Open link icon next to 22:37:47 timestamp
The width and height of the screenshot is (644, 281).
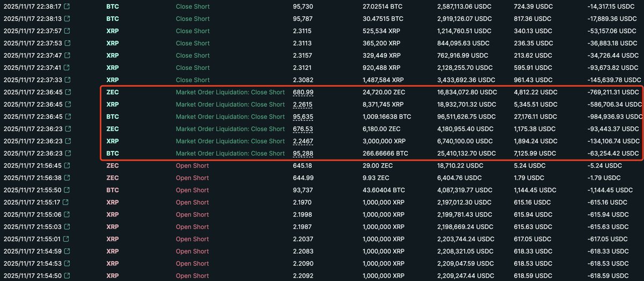coord(67,55)
